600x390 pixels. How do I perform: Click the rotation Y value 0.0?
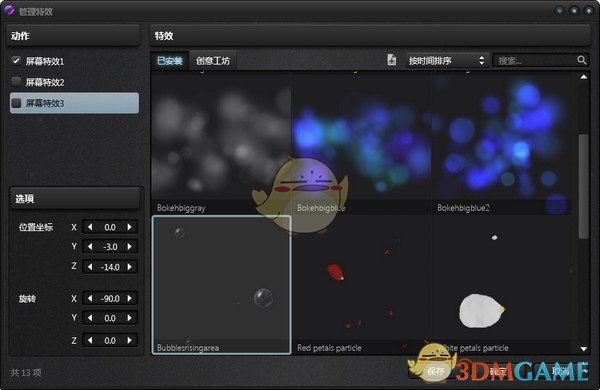[x=110, y=318]
